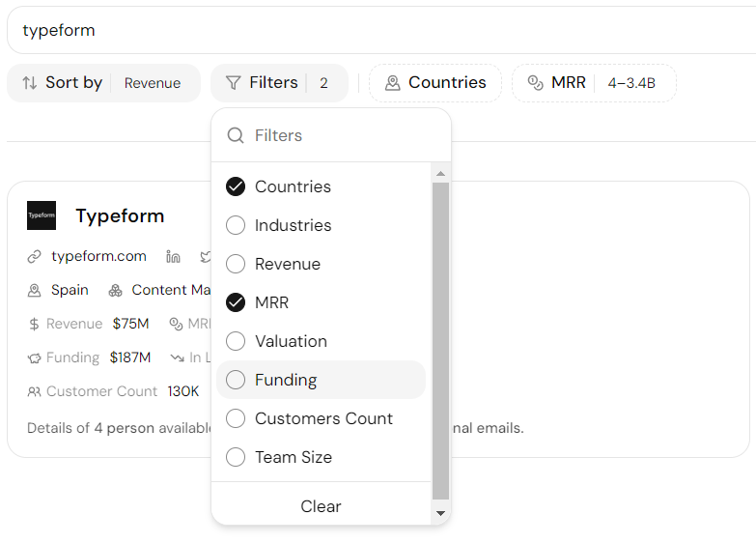Viewport: 756px width, 543px height.
Task: Click the Typeform company logo thumbnail
Action: (42, 215)
